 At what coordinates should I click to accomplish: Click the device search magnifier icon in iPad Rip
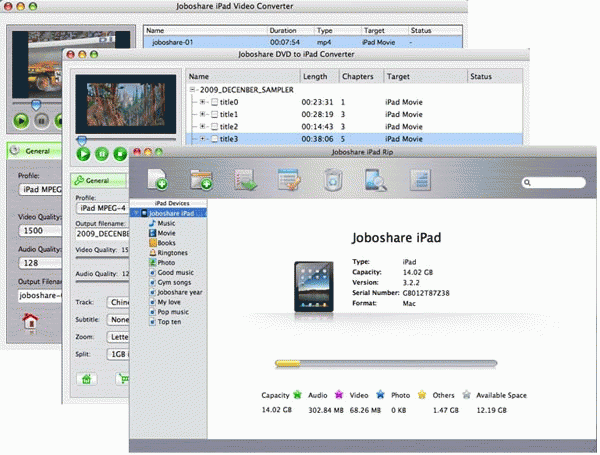(376, 179)
